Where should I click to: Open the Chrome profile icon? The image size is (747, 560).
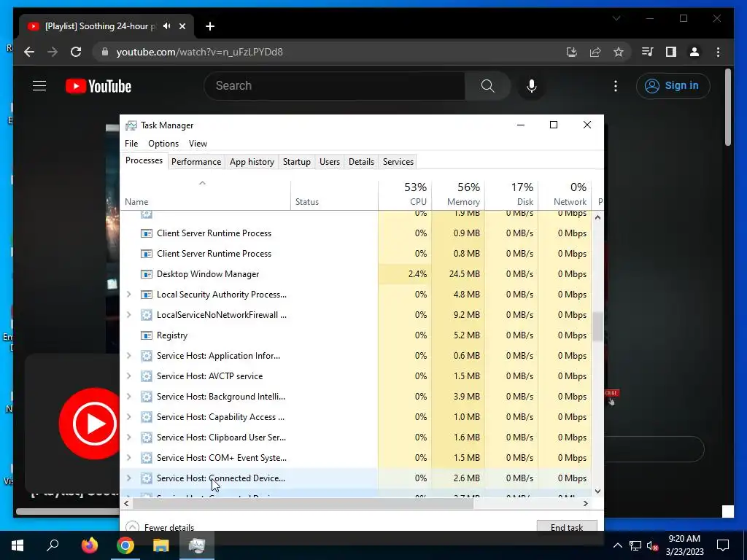coord(694,52)
